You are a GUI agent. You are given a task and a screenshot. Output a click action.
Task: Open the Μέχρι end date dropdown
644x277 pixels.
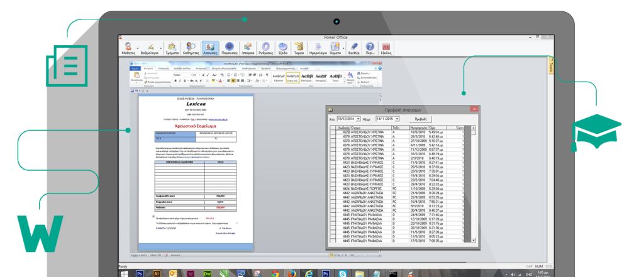tap(397, 119)
